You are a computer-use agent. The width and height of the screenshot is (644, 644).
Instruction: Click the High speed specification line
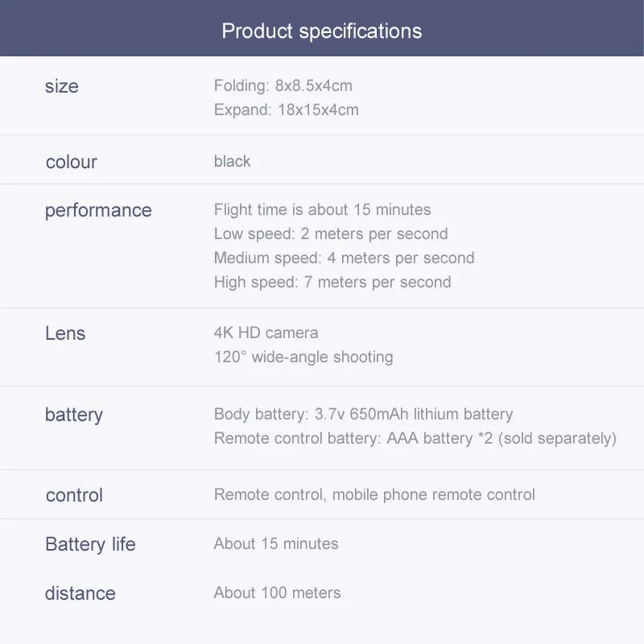point(332,282)
